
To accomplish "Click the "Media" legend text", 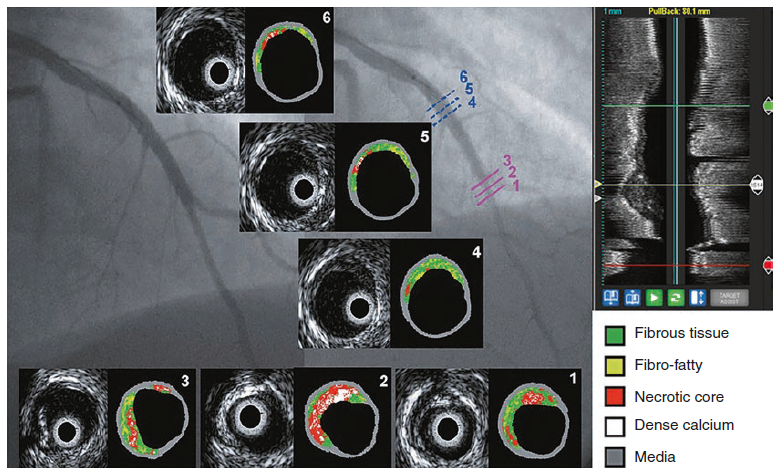I will 655,457.
